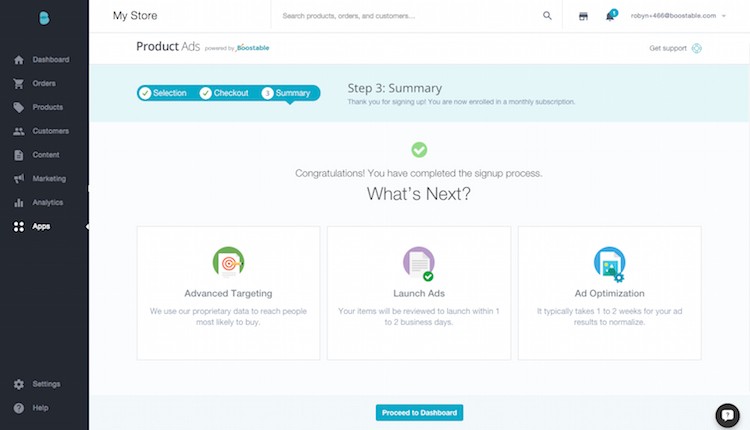
Task: Click the Analytics bar chart icon
Action: (x=19, y=203)
